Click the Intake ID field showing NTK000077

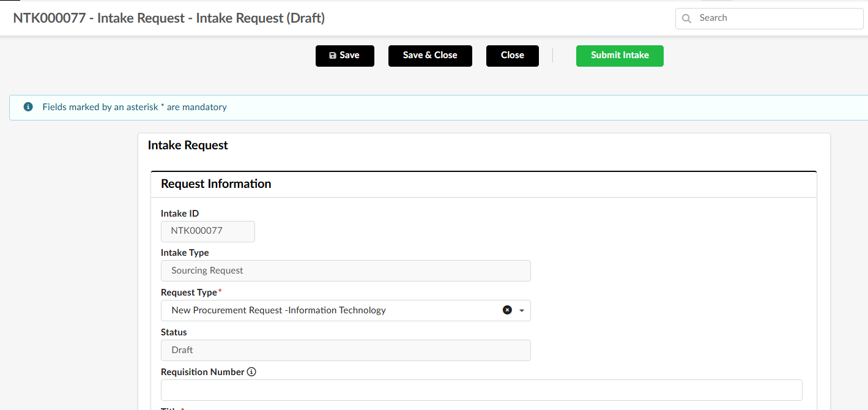pos(207,231)
